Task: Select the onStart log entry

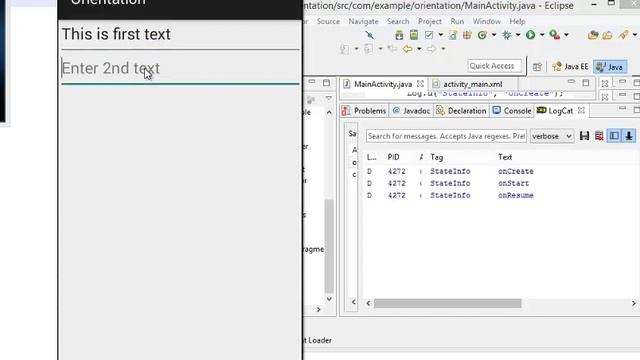Action: [x=501, y=183]
